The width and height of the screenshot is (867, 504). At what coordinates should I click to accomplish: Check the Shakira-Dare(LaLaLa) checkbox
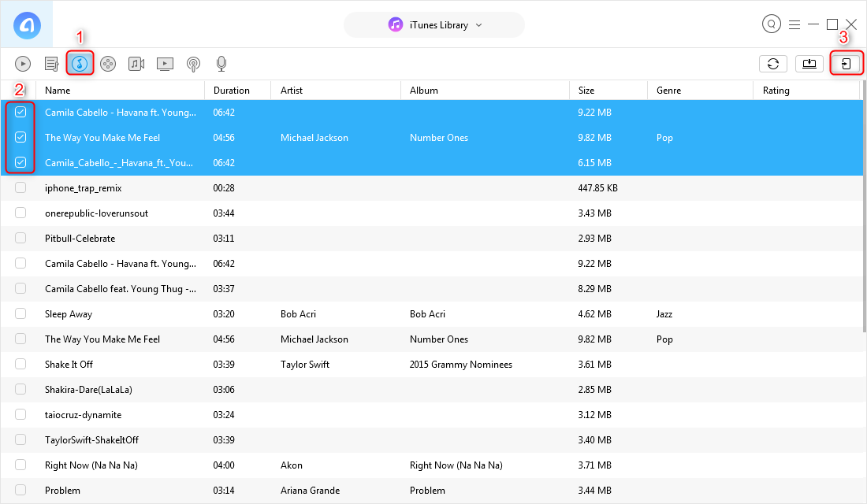point(20,389)
